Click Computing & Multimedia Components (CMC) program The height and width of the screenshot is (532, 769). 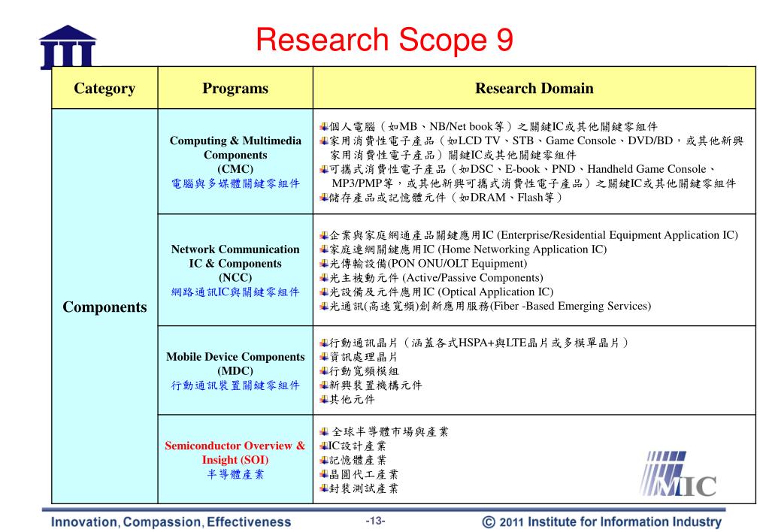tap(235, 155)
